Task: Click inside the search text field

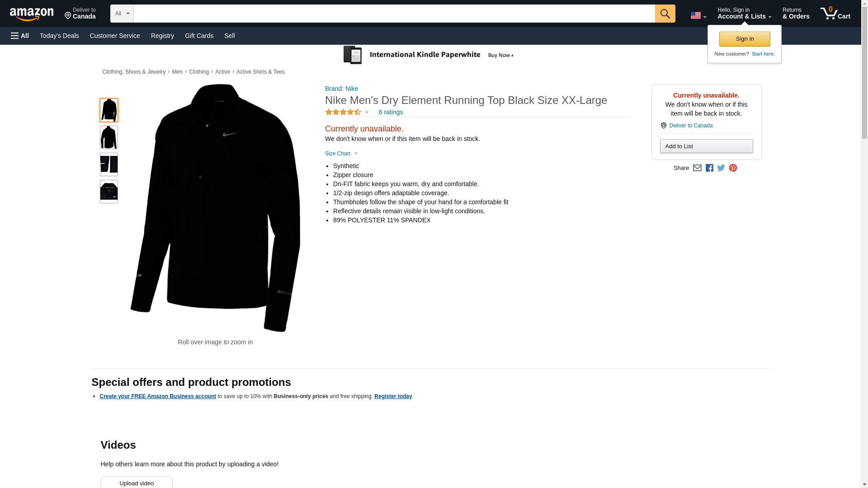Action: click(393, 14)
